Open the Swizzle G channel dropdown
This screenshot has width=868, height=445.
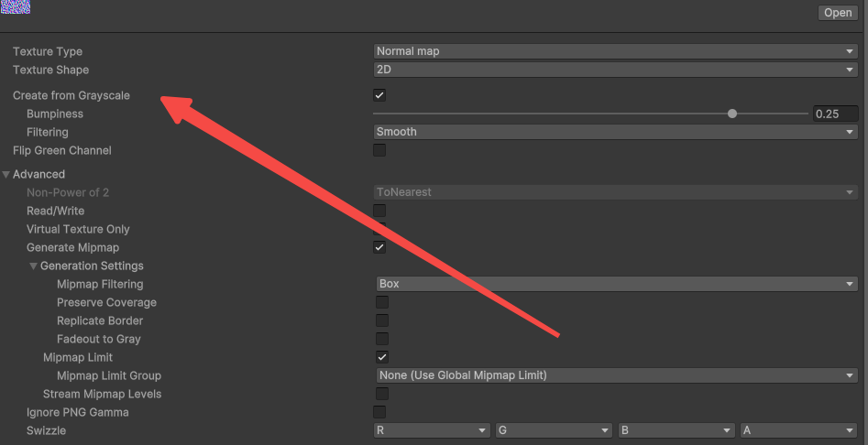pyautogui.click(x=555, y=430)
